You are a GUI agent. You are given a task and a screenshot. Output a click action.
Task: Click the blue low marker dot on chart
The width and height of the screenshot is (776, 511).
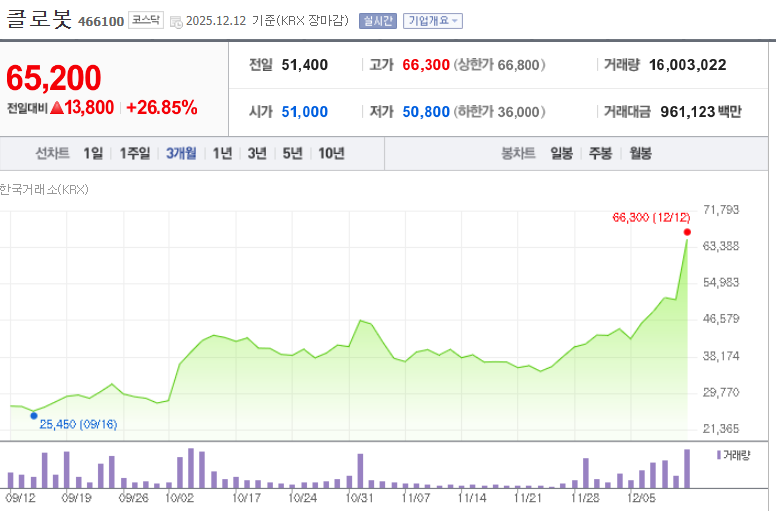tap(34, 416)
